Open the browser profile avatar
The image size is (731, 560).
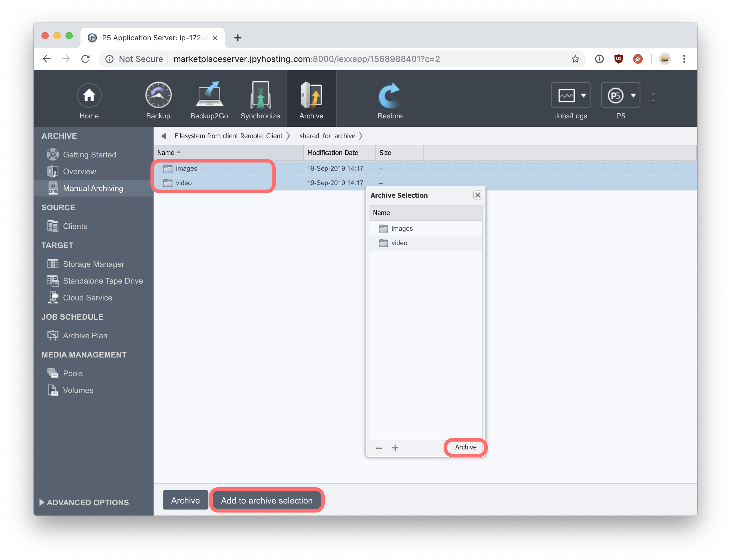point(665,59)
